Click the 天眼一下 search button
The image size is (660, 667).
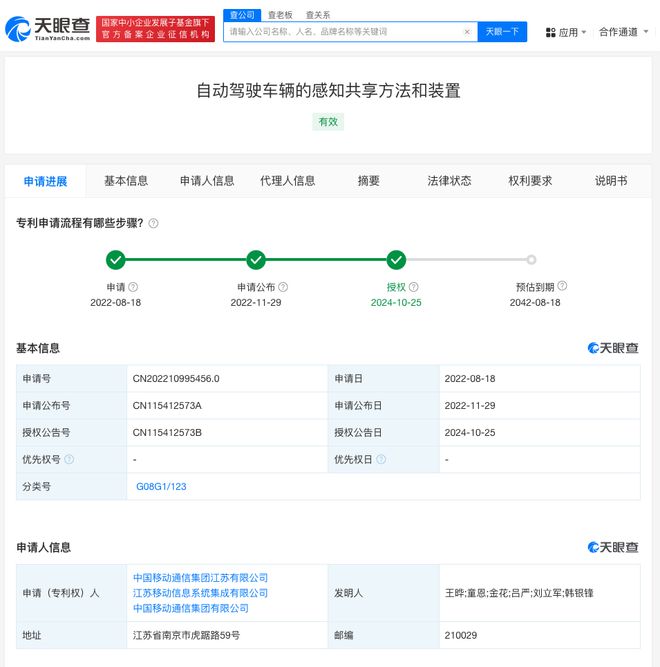(502, 32)
